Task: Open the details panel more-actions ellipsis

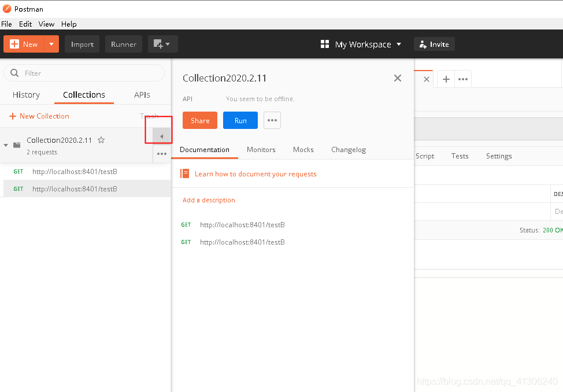Action: click(272, 120)
